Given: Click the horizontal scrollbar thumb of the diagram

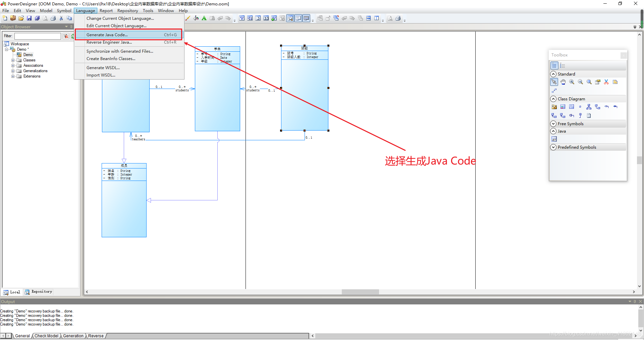Looking at the screenshot, I should click(360, 292).
